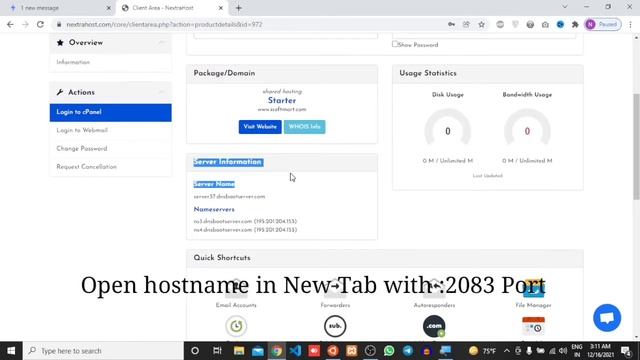Image resolution: width=640 pixels, height=360 pixels.
Task: Open the taskbar clock showing 3:11 AM
Action: coord(600,351)
